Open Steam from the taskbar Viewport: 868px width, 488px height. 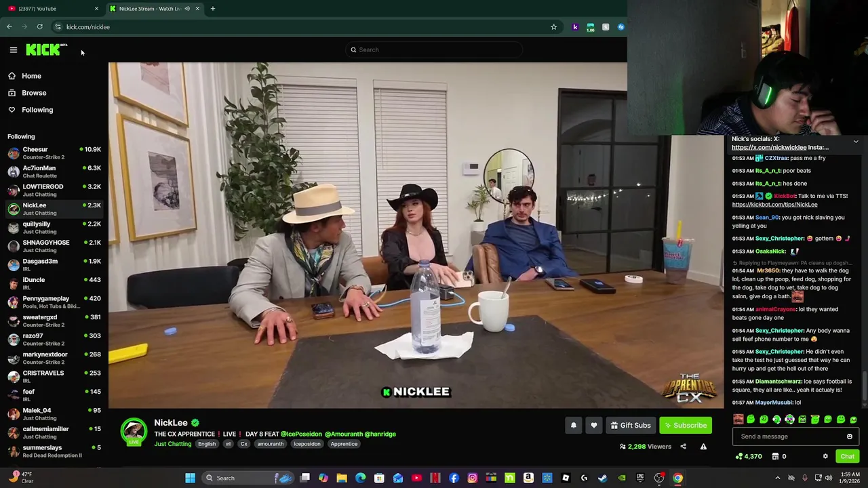click(x=602, y=478)
